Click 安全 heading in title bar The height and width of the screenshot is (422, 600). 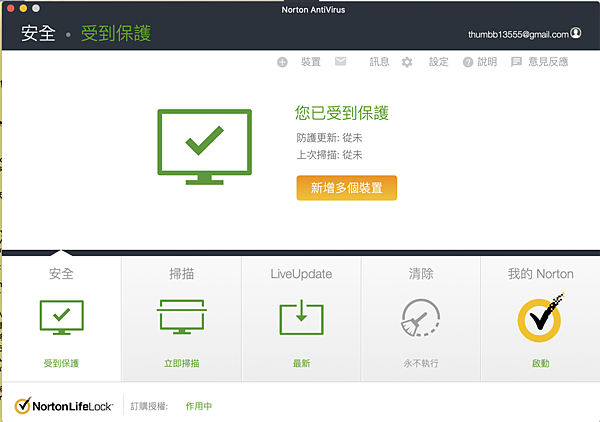pyautogui.click(x=38, y=33)
